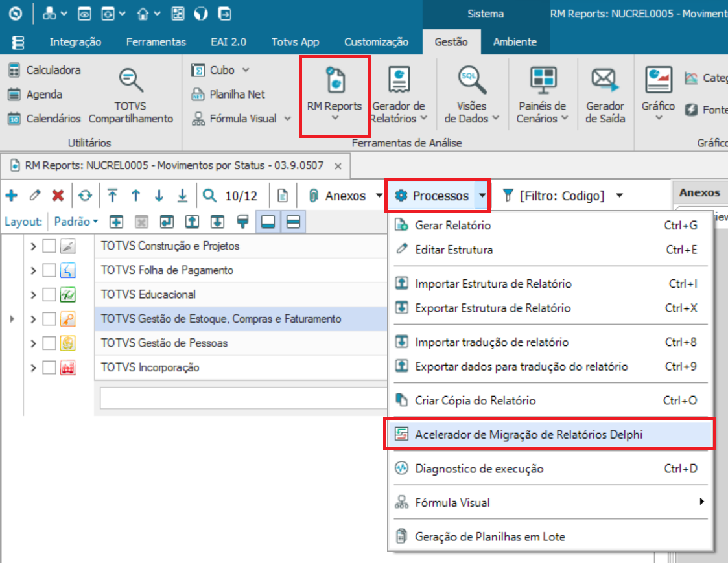Open the Agenda utility

click(x=35, y=94)
